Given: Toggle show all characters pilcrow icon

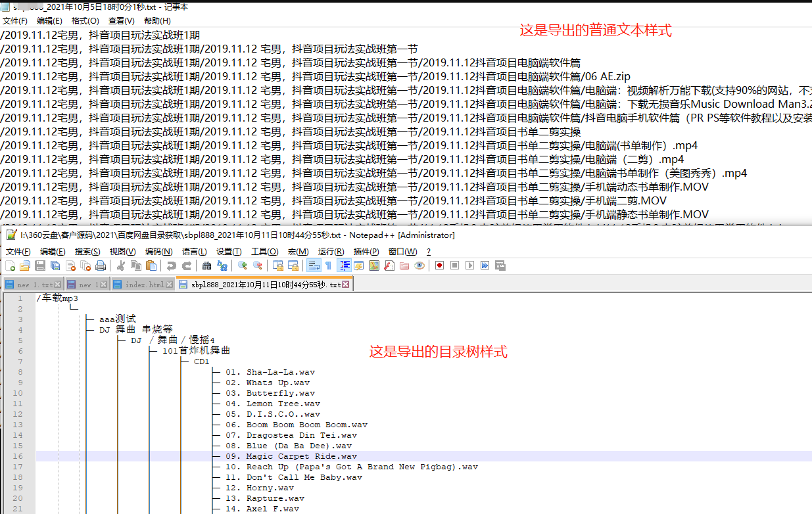Looking at the screenshot, I should click(x=328, y=266).
